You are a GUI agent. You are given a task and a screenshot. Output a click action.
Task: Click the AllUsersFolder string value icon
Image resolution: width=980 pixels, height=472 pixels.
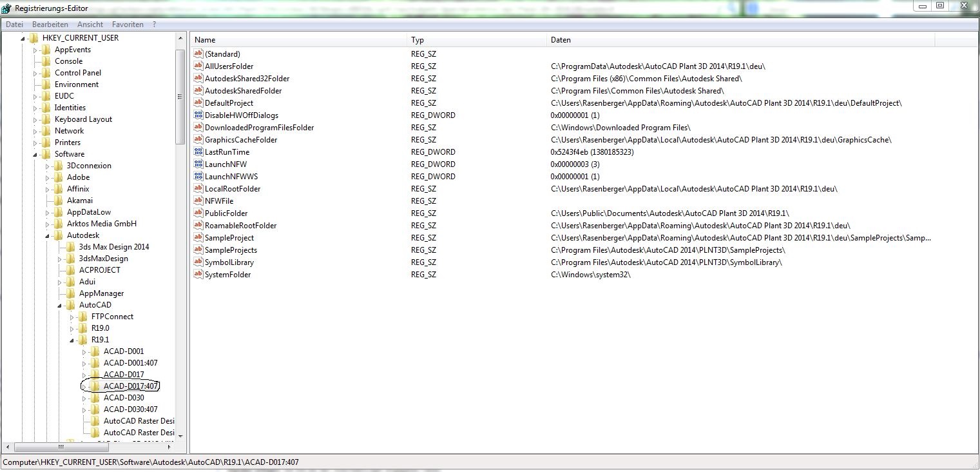point(198,66)
